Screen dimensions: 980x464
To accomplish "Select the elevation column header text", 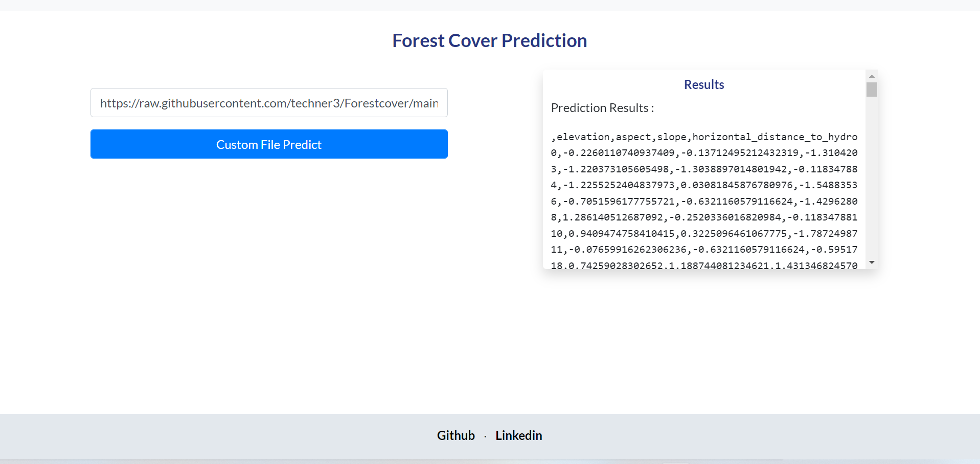I will (x=583, y=137).
